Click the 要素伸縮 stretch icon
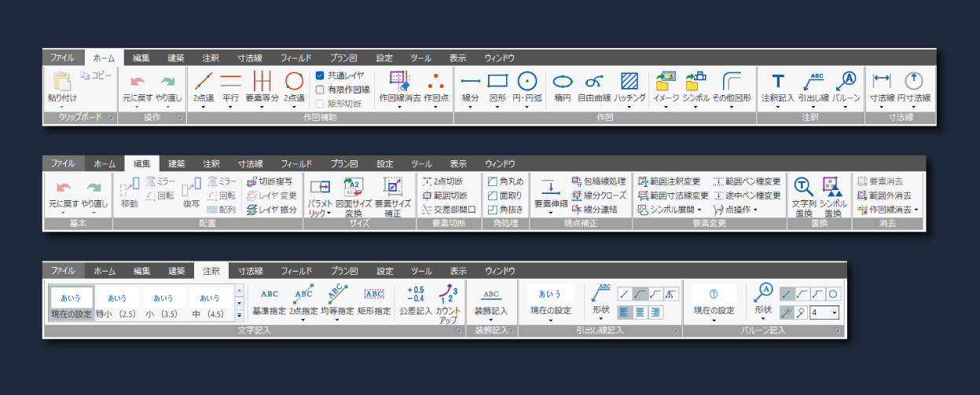 click(550, 187)
